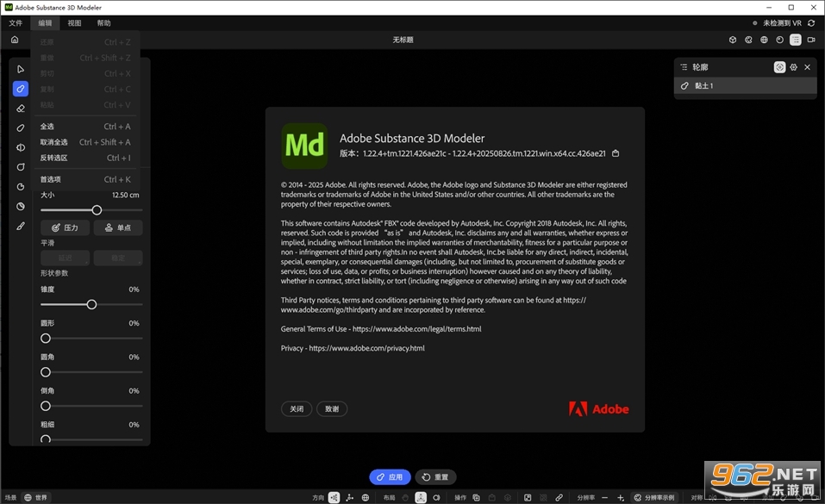The image size is (825, 504).
Task: Choose 反转选区 menu item
Action: (x=85, y=158)
